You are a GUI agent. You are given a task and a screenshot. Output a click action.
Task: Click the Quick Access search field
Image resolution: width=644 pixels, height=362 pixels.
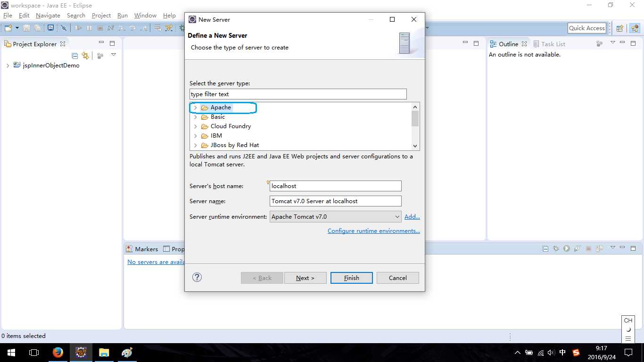pos(586,28)
